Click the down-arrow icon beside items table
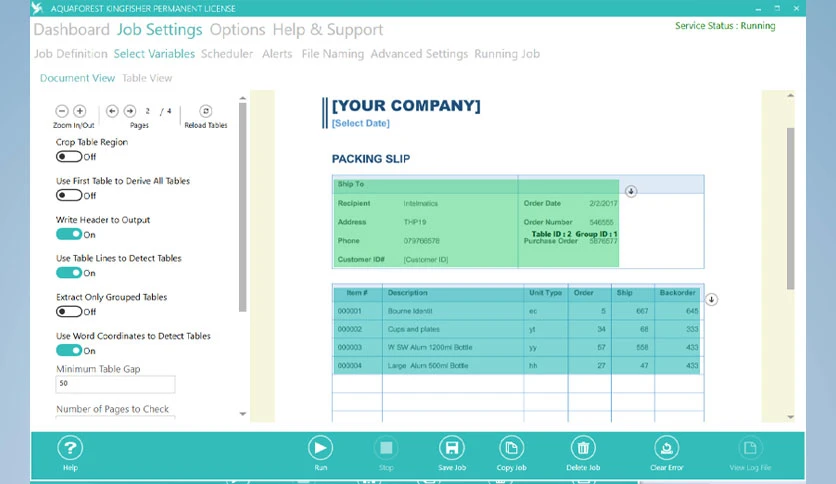This screenshot has height=484, width=836. [711, 300]
